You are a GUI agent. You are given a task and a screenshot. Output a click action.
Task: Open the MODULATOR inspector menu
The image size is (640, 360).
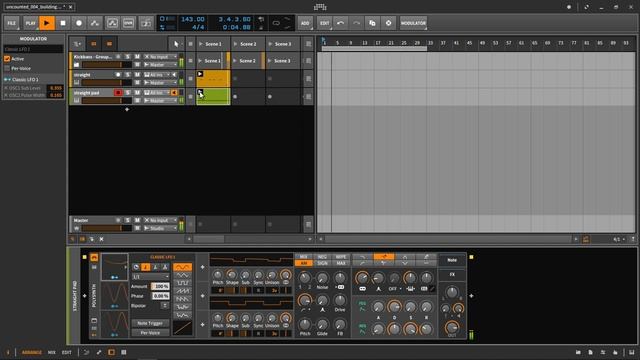(x=413, y=23)
